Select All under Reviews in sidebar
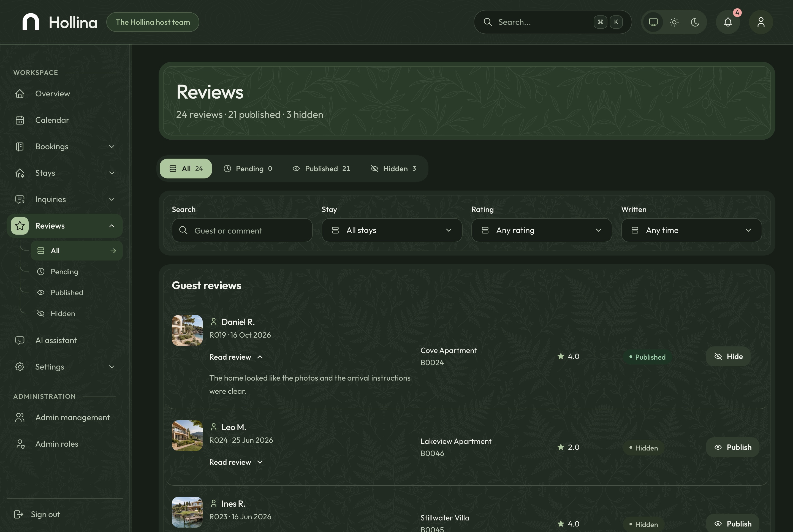Screen dimensions: 793x532 point(77,251)
